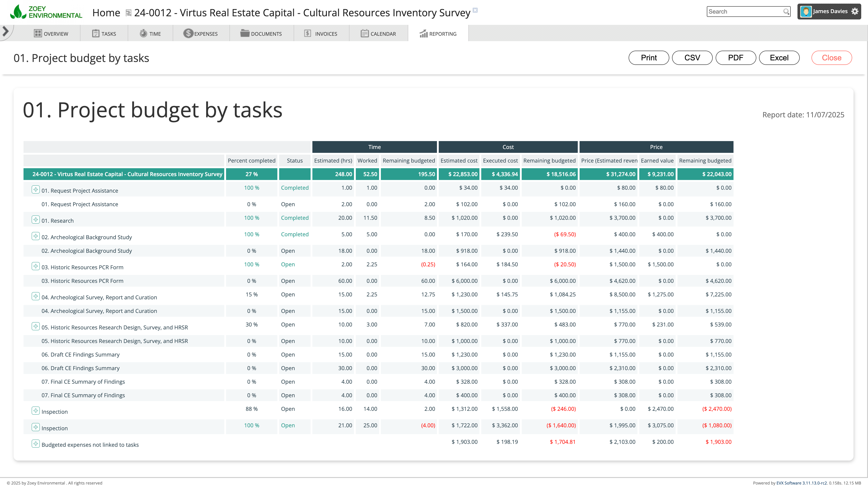
Task: Export the report with the PDF button
Action: 735,58
